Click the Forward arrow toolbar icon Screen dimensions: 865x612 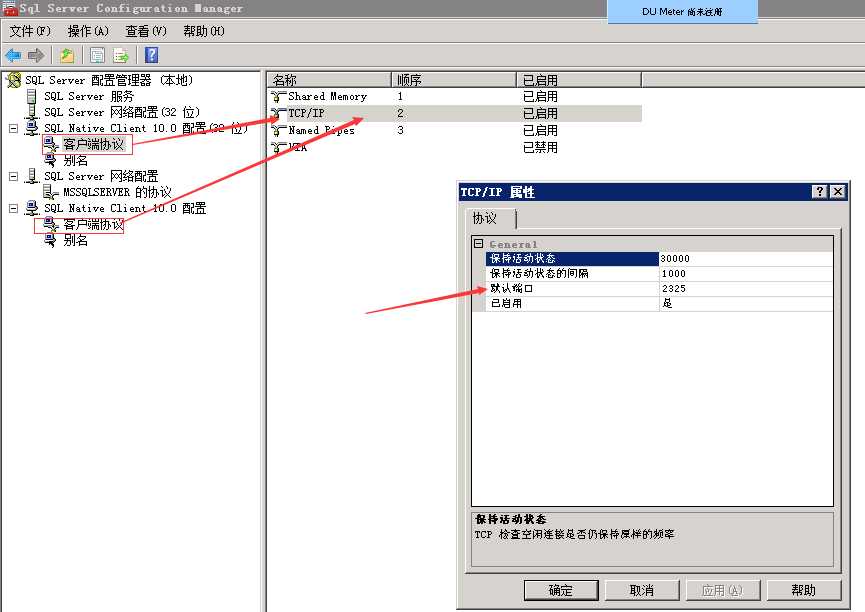tap(36, 55)
